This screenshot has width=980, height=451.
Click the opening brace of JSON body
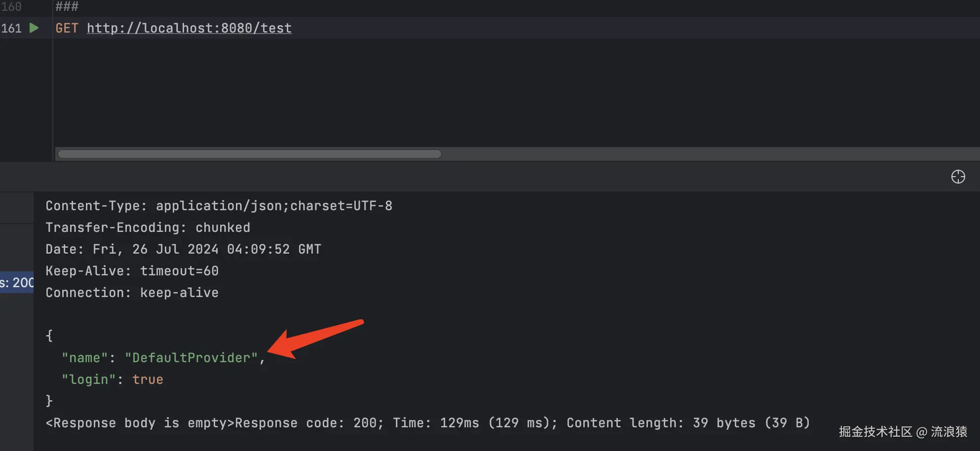click(49, 336)
